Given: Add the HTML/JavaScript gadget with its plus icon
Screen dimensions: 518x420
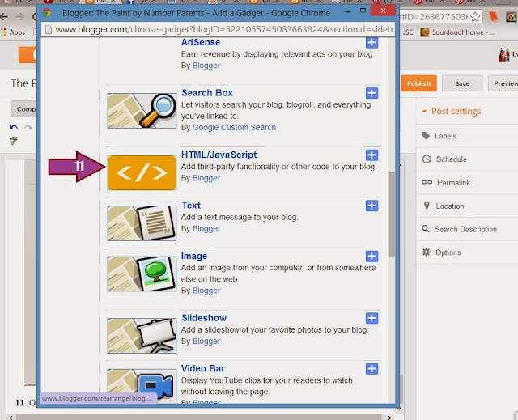Looking at the screenshot, I should click(x=372, y=155).
